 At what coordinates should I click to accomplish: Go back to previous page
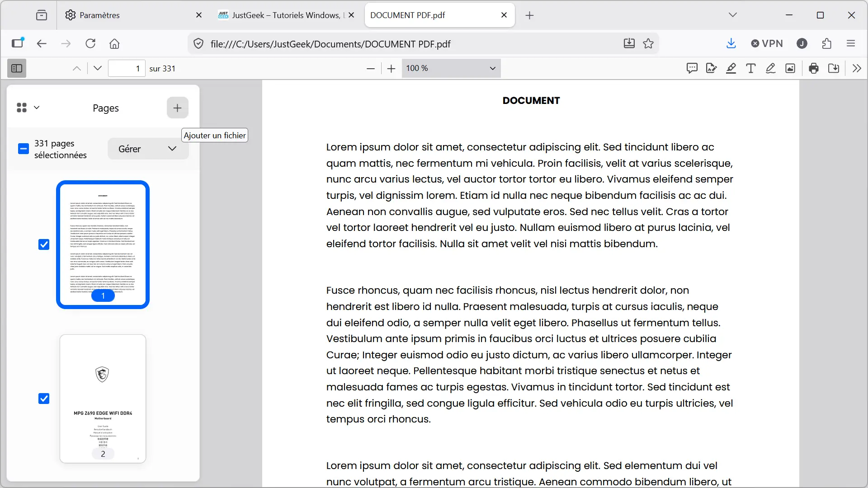(x=42, y=43)
